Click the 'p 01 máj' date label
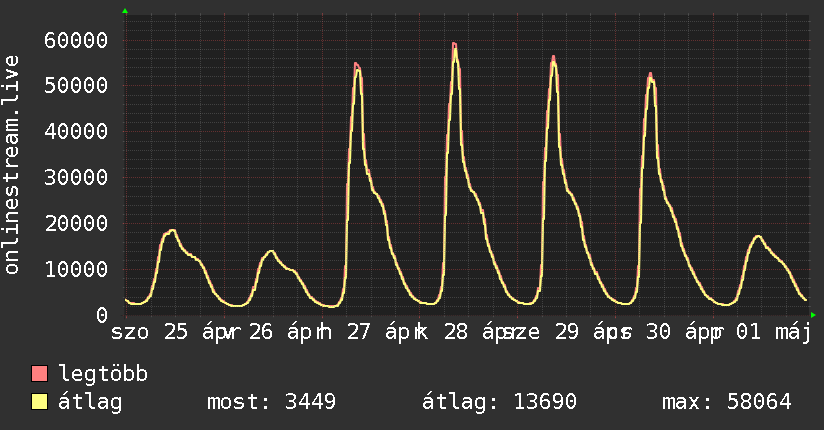 (761, 332)
